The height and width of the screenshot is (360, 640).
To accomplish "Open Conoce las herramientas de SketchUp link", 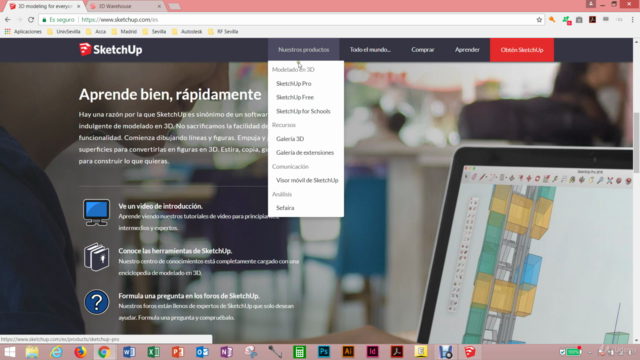I will point(175,251).
